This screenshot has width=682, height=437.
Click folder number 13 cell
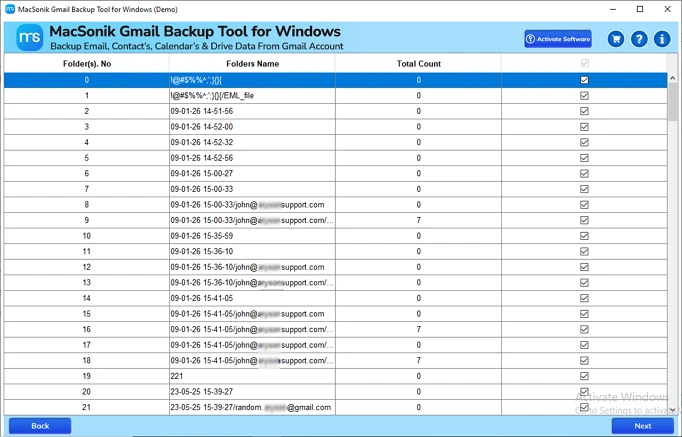pyautogui.click(x=87, y=283)
